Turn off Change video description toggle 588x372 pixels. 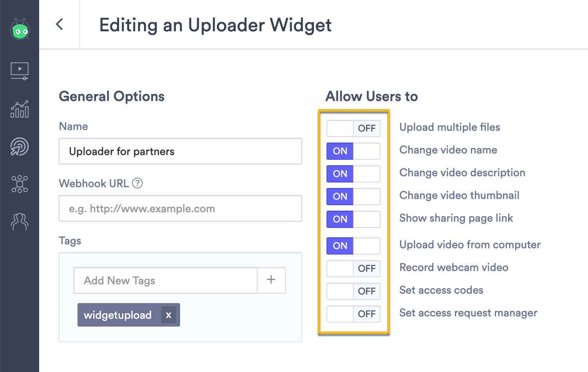tap(354, 174)
